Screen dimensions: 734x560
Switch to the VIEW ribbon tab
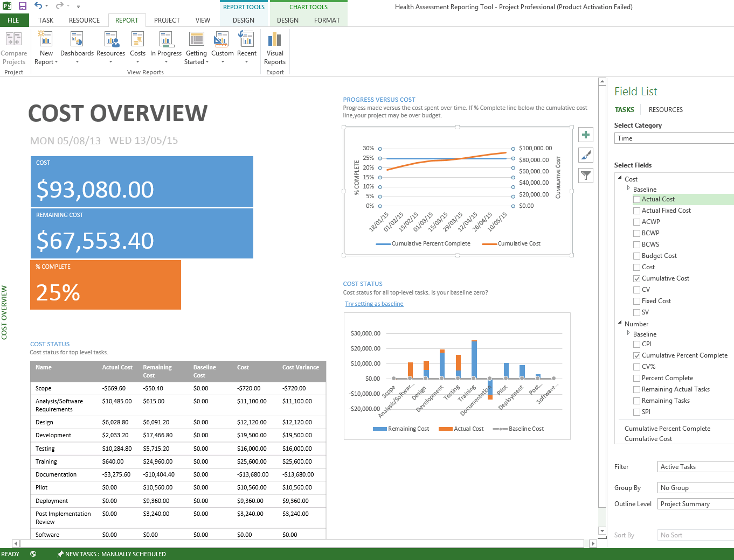(x=203, y=20)
